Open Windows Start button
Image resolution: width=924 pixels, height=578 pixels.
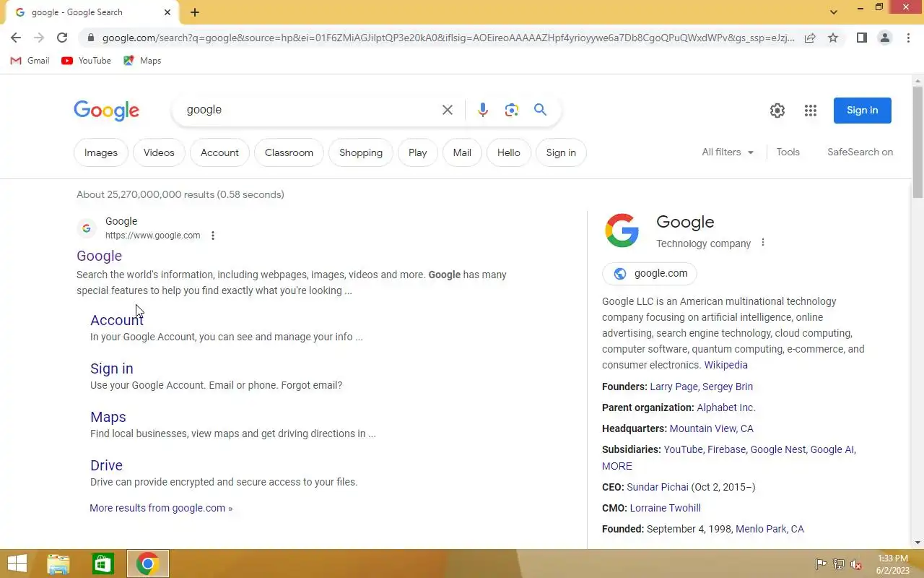(17, 564)
